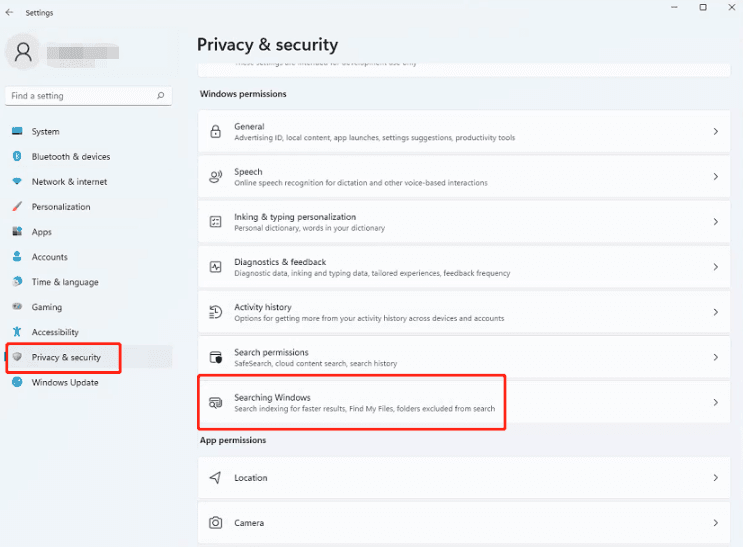Image resolution: width=743 pixels, height=547 pixels.
Task: Open Location row chevron arrow
Action: point(716,478)
